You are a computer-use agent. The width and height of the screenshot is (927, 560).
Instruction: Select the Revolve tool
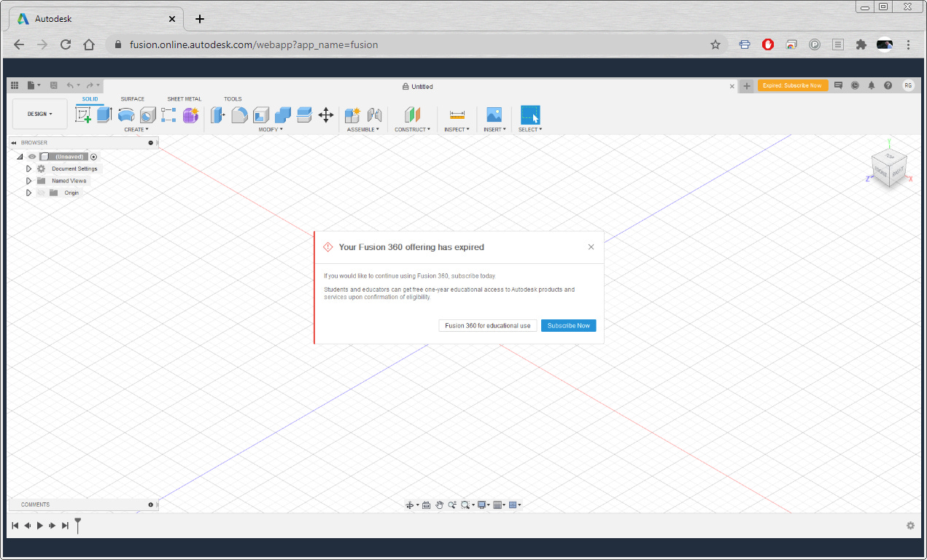click(126, 115)
